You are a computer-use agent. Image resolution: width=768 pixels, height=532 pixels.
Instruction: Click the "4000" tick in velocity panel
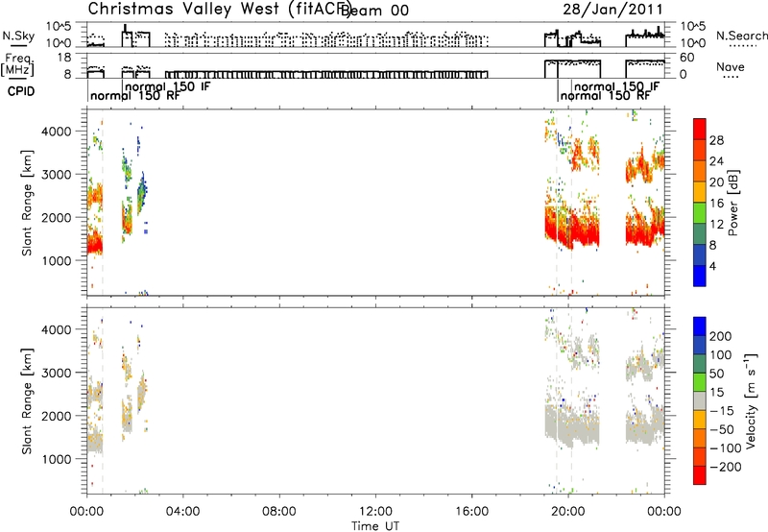point(57,329)
